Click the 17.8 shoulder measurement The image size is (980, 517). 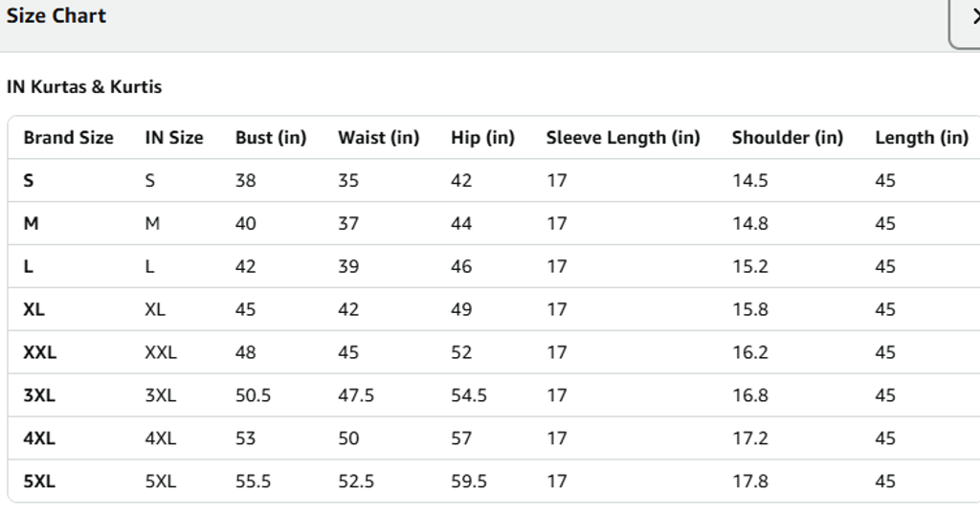pos(749,482)
